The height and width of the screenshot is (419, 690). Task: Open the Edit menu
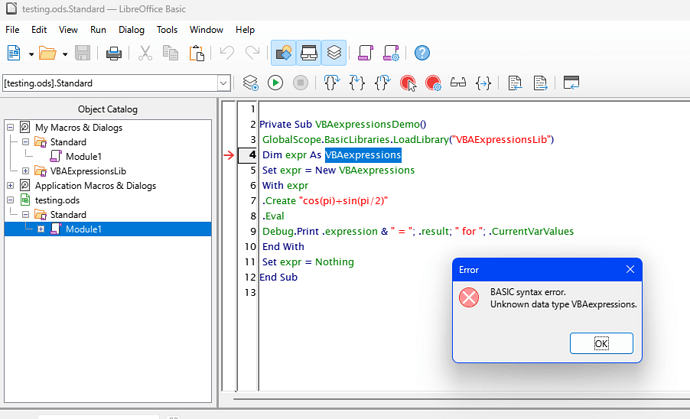[x=39, y=29]
